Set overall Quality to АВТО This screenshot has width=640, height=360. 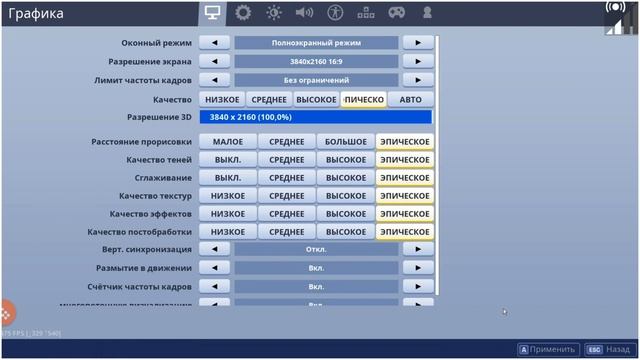pyautogui.click(x=411, y=100)
